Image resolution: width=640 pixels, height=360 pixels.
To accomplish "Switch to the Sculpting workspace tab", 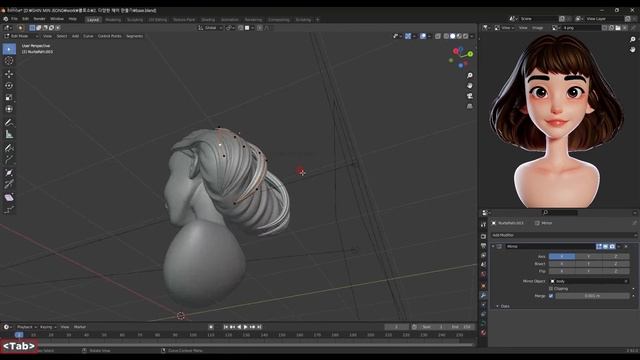I will pyautogui.click(x=135, y=20).
